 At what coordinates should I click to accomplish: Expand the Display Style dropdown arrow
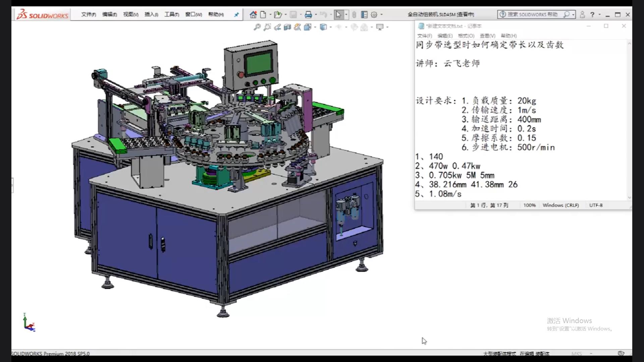pos(331,27)
